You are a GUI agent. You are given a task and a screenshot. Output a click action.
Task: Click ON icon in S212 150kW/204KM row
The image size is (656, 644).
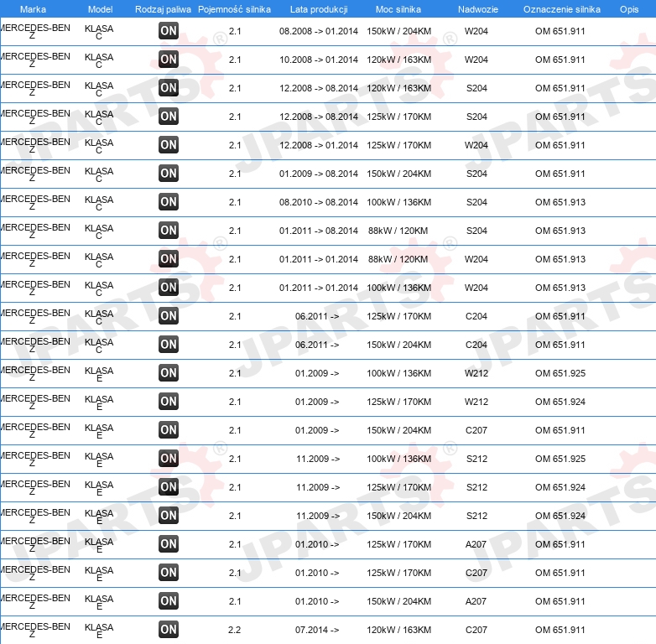[x=169, y=515]
